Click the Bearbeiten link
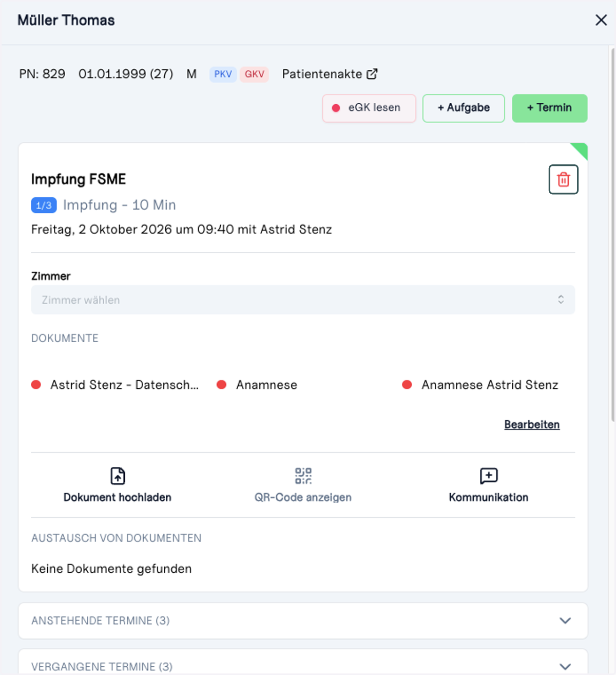 tap(532, 424)
